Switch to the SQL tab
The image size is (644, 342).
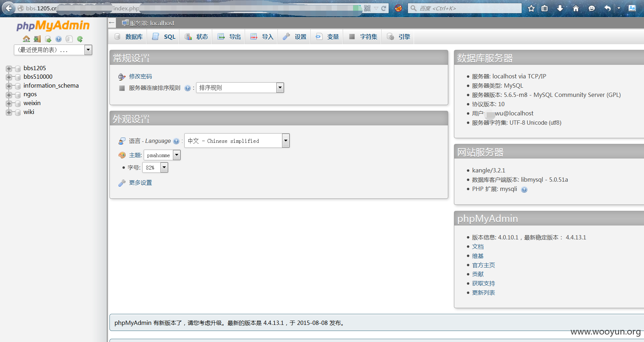[163, 37]
